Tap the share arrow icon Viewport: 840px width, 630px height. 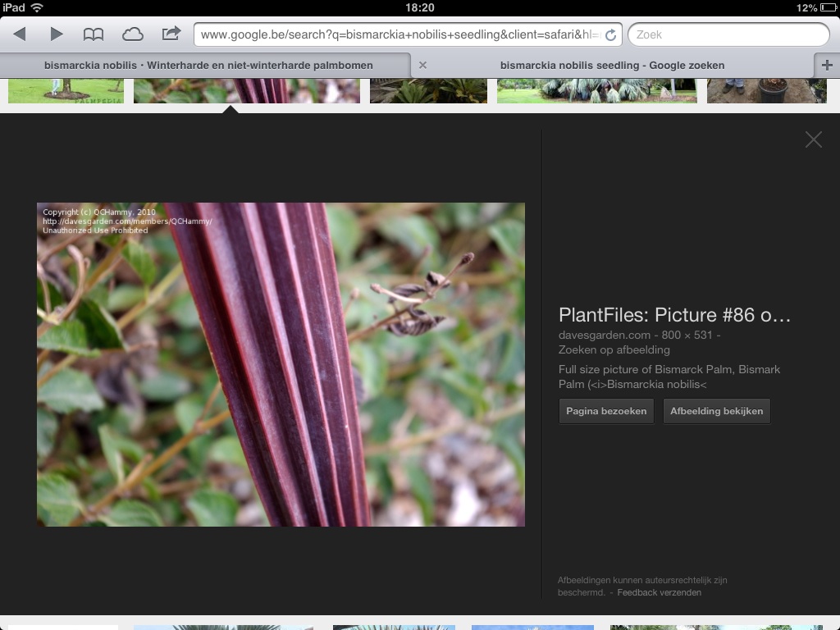[x=171, y=34]
